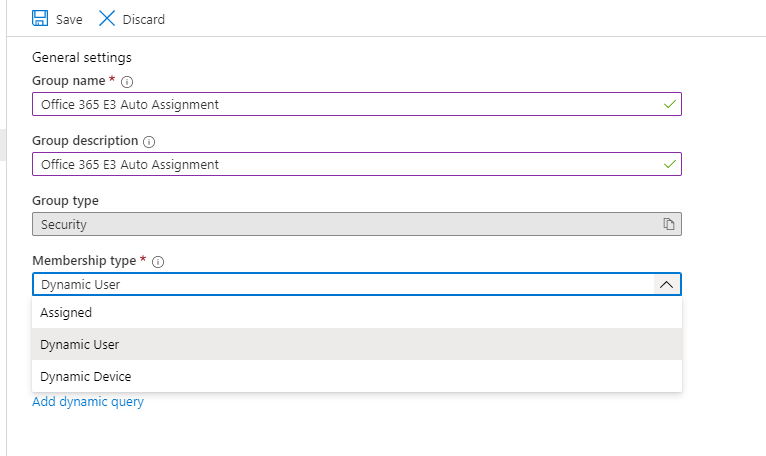Viewport: 766px width, 456px height.
Task: Click the General settings heading
Action: point(82,58)
